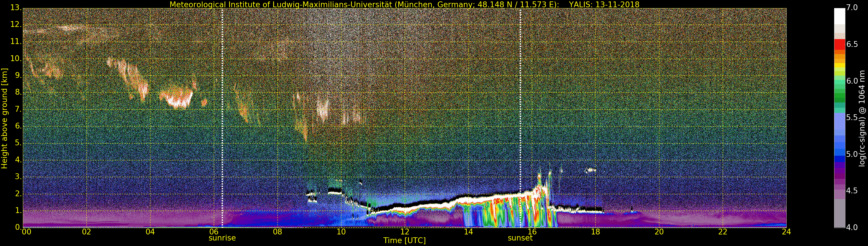
Task: Click the white dotted sunset marker line
Action: click(520, 118)
